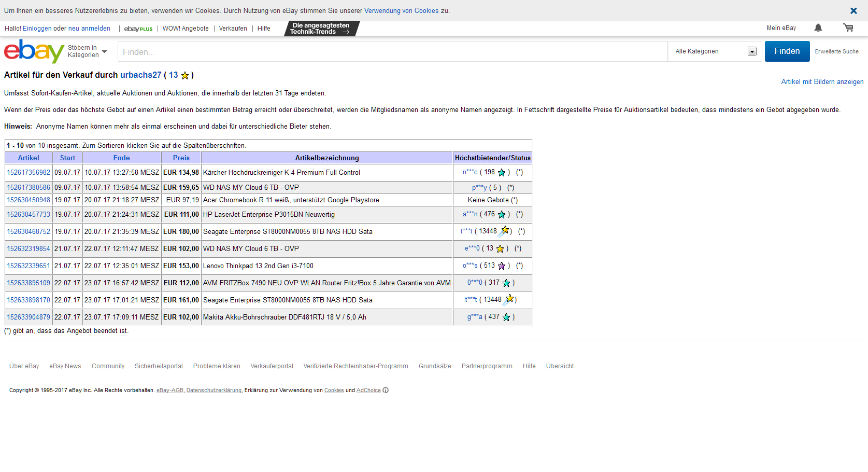Open Partnerprogramm footer link
Image resolution: width=868 pixels, height=472 pixels.
click(x=487, y=366)
